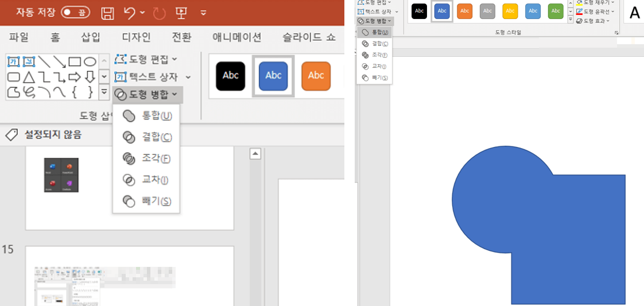Image resolution: width=644 pixels, height=306 pixels.
Task: Click the 설정되지 않음 sensitivity label
Action: [42, 134]
